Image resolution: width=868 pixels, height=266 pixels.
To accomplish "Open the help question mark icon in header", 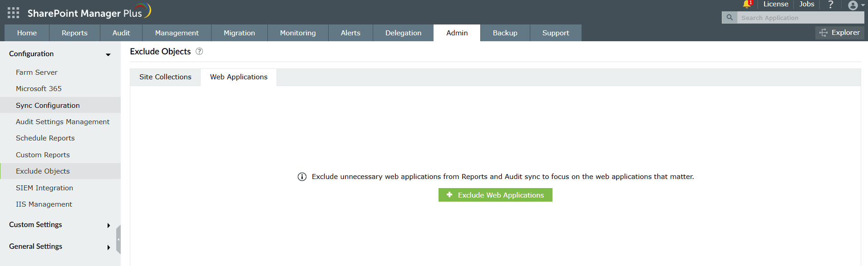I will tap(831, 5).
